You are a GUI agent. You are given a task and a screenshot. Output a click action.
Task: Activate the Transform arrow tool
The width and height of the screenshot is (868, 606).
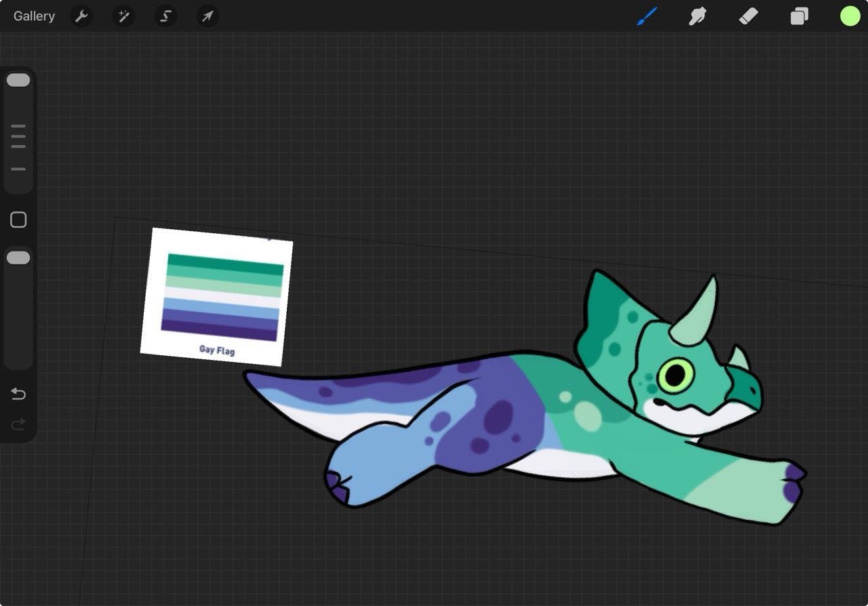208,16
